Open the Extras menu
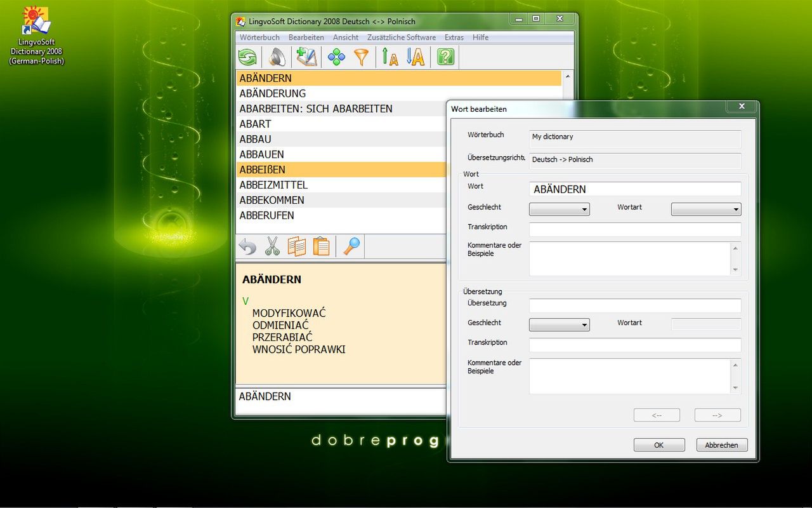The width and height of the screenshot is (812, 508). pyautogui.click(x=454, y=37)
